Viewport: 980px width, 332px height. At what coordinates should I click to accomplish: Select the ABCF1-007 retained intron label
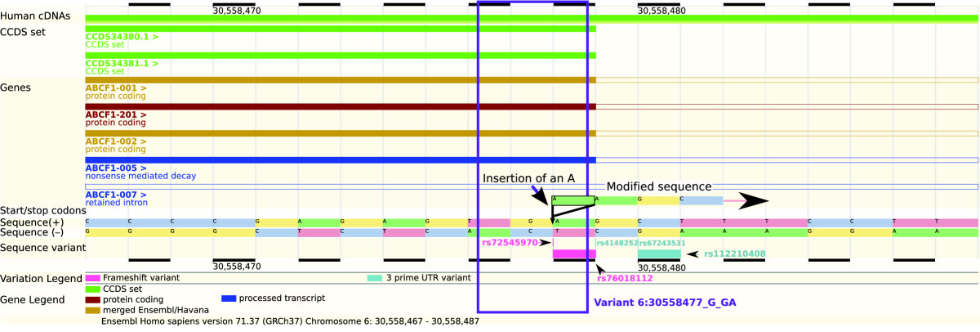[116, 194]
